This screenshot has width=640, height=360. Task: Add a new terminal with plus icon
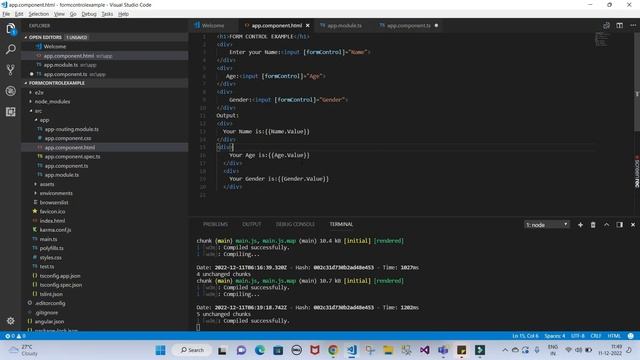tap(580, 224)
